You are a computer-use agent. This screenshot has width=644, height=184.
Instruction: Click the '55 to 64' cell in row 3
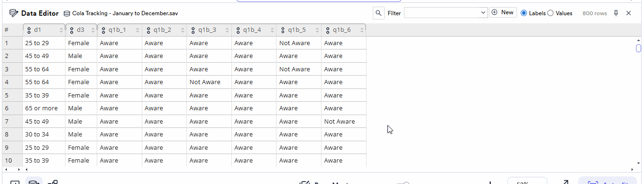[x=44, y=69]
